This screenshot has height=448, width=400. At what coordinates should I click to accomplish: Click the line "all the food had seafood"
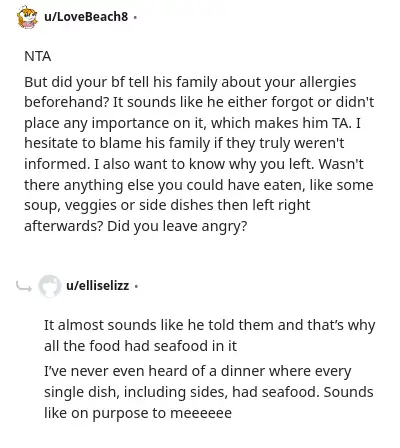140,346
